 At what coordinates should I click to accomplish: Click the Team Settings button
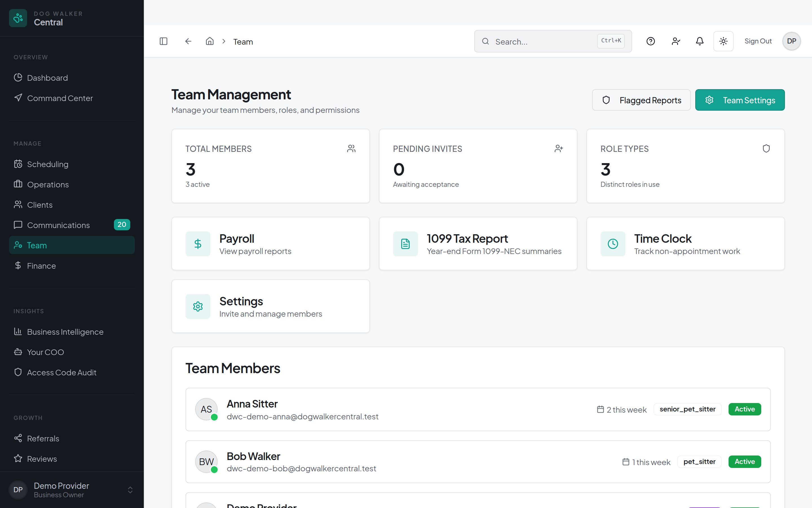pos(740,100)
